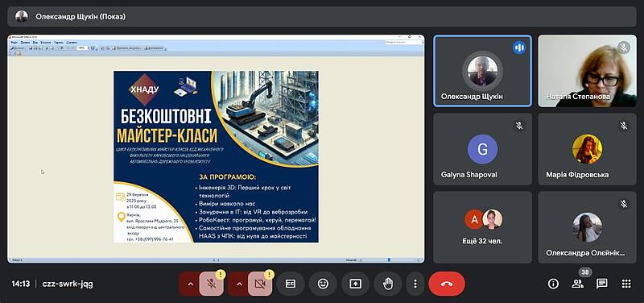Expand the video settings chevron
This screenshot has height=303, width=644.
[x=239, y=284]
